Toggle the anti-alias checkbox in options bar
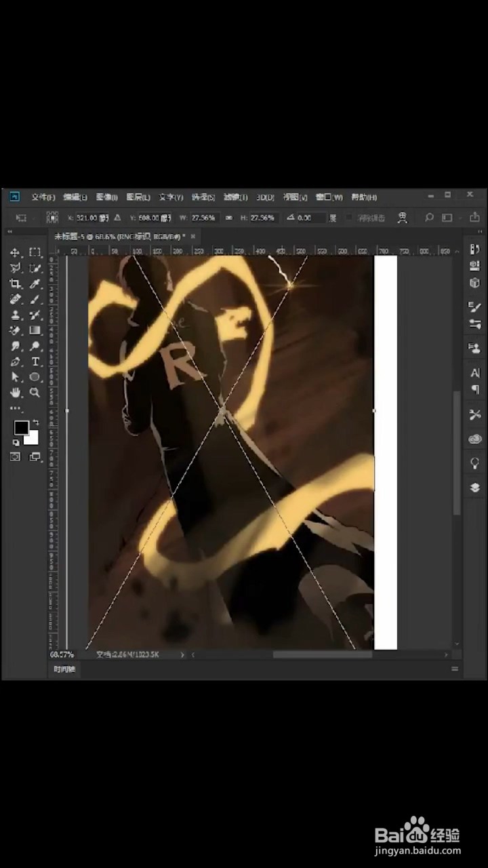This screenshot has width=488, height=868. (x=350, y=217)
